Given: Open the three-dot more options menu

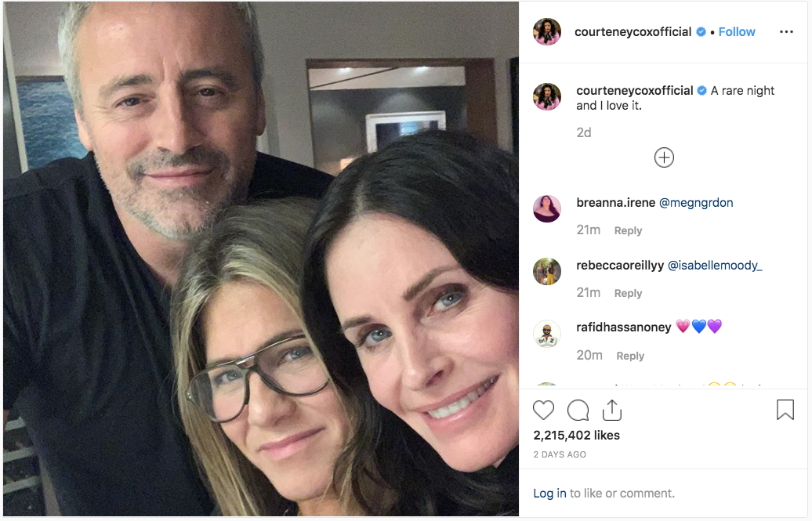Looking at the screenshot, I should [786, 32].
